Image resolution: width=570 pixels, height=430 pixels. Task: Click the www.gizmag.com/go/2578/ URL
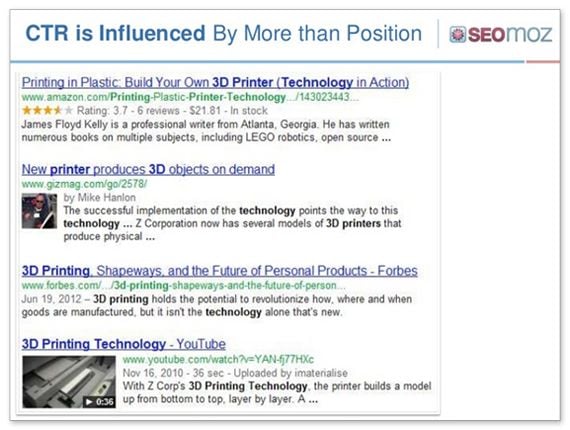coord(84,184)
